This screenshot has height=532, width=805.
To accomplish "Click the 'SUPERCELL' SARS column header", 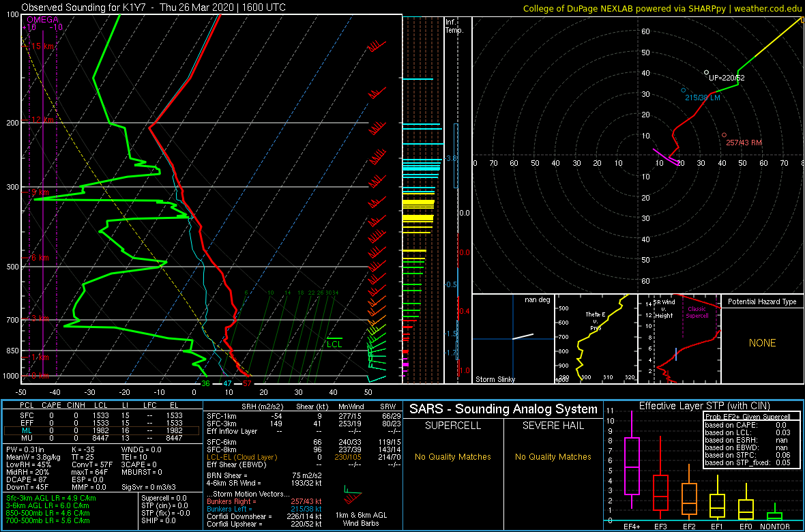I will 452,425.
